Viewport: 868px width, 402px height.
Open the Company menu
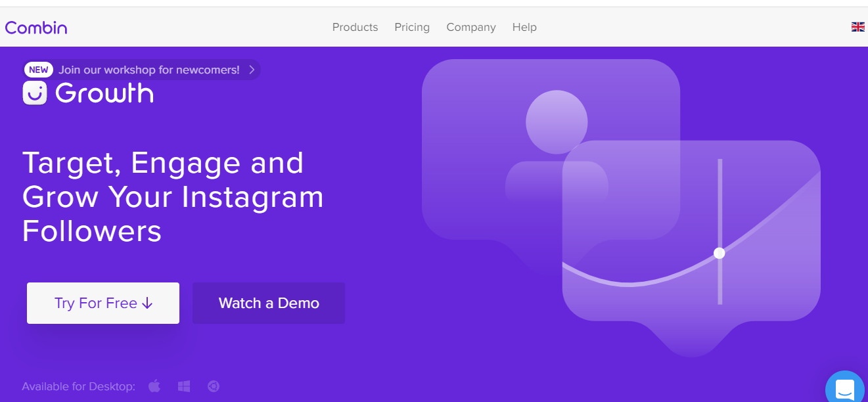(471, 27)
